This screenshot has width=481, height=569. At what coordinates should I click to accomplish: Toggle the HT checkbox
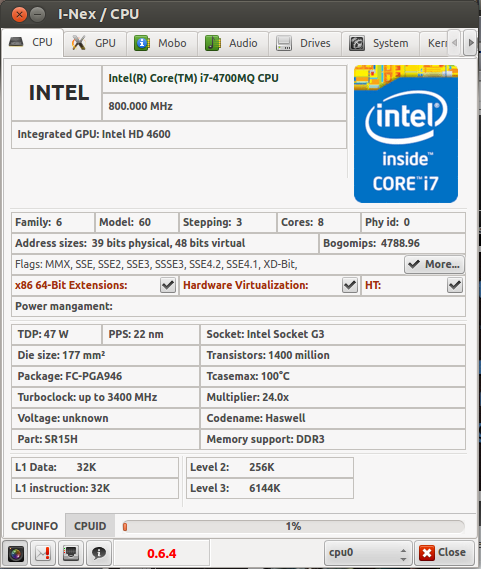(x=455, y=285)
